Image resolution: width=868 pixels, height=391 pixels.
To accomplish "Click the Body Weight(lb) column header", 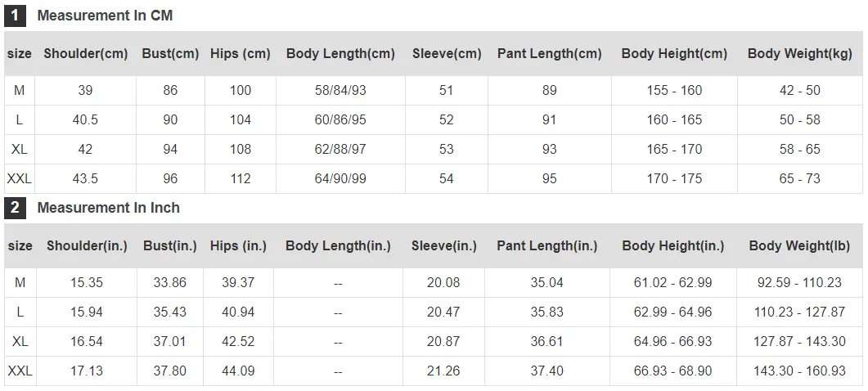I will point(799,246).
